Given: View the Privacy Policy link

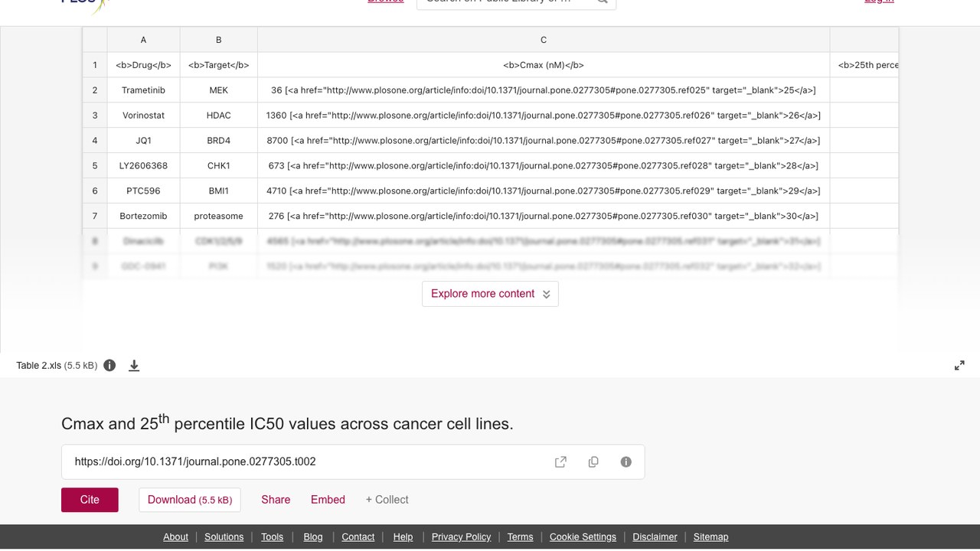Looking at the screenshot, I should click(x=461, y=537).
